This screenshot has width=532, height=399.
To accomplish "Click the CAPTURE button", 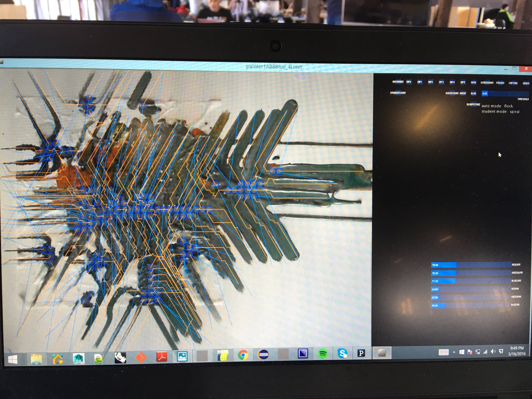I will tap(513, 83).
